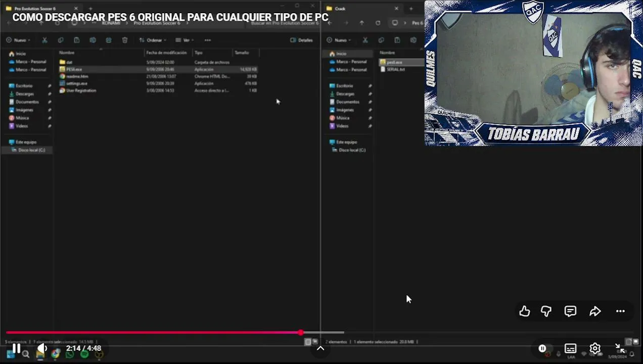Viewport: 643px width, 364px height.
Task: Click Copy icon in left Explorer window
Action: [61, 40]
